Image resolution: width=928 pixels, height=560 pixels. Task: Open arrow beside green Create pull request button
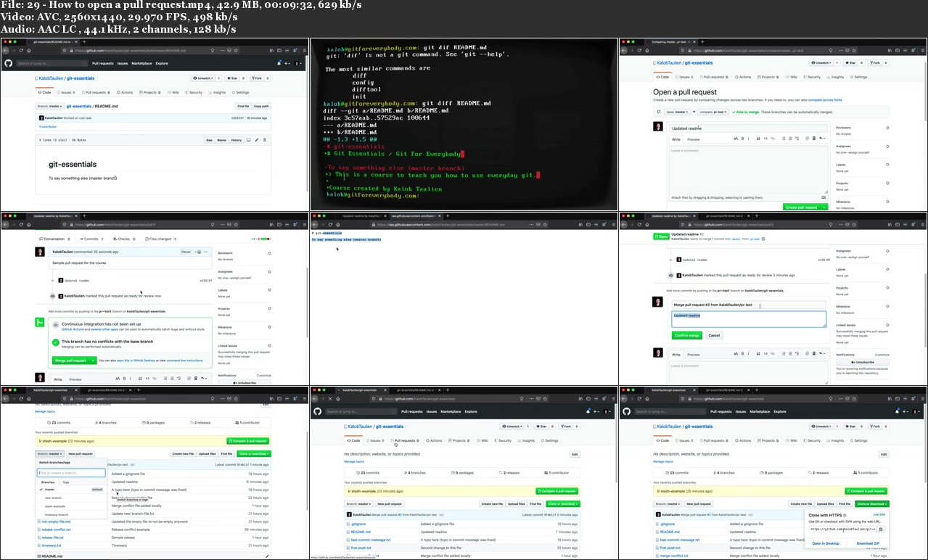point(824,207)
